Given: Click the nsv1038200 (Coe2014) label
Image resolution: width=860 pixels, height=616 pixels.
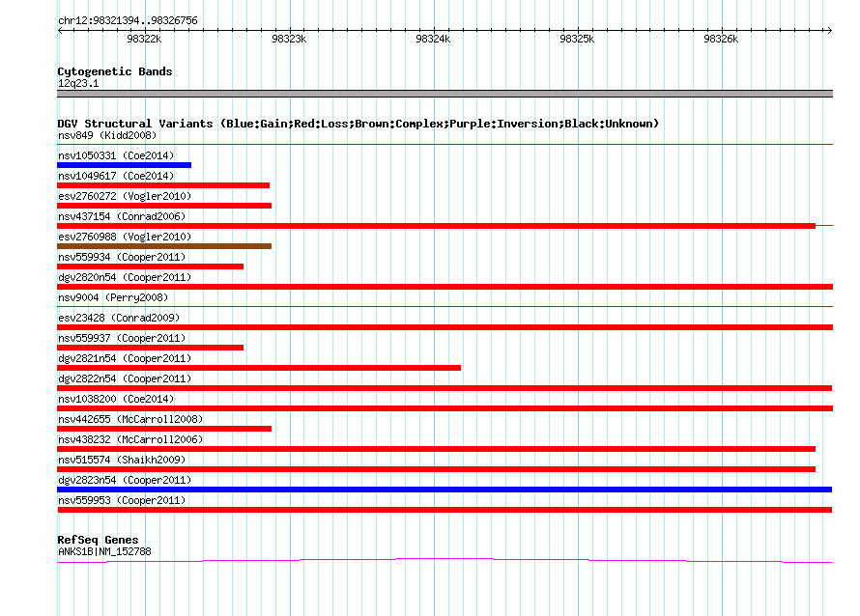Looking at the screenshot, I should click(x=116, y=399).
